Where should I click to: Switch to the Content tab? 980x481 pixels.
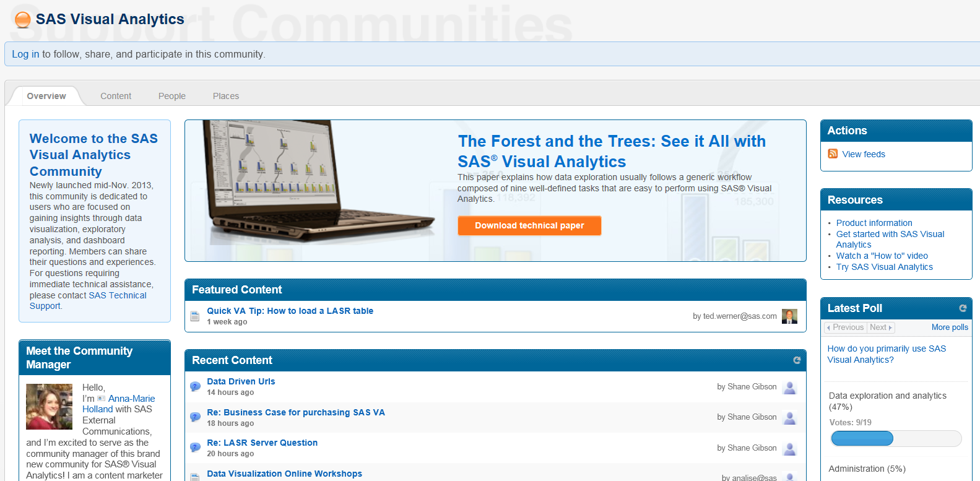pyautogui.click(x=116, y=96)
